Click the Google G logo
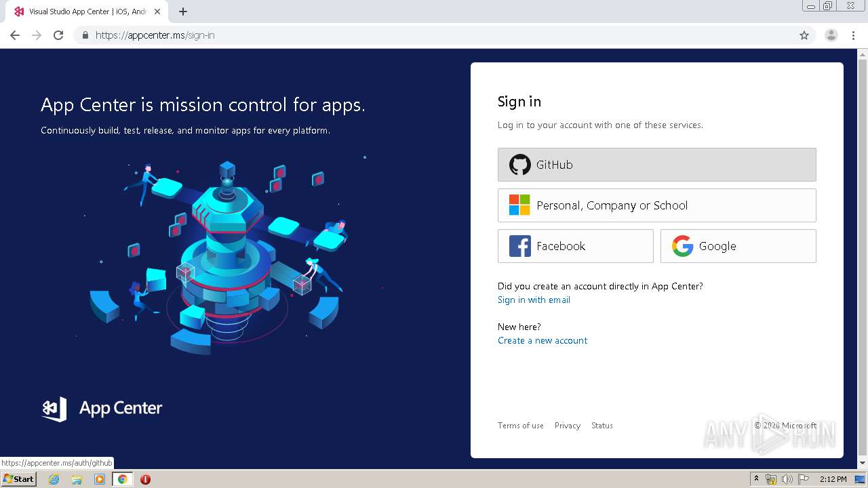Image resolution: width=868 pixels, height=488 pixels. 682,246
